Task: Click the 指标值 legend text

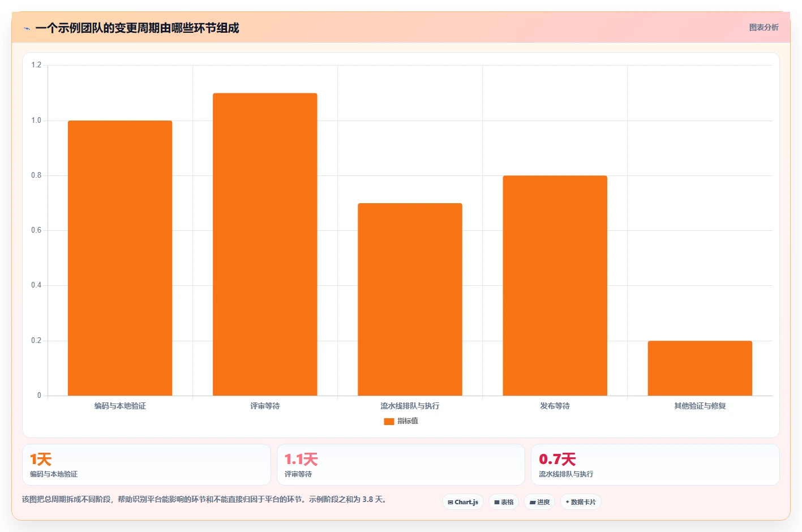Action: click(x=408, y=421)
